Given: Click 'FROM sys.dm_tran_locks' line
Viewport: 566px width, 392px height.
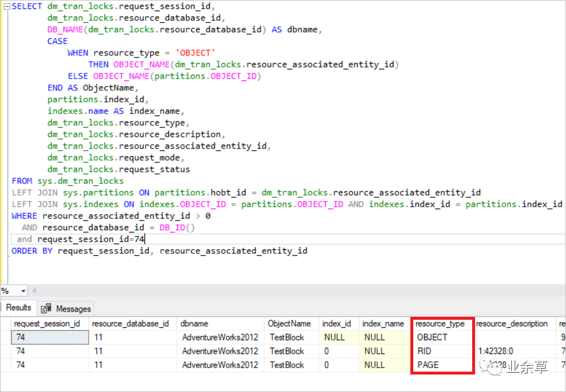Looking at the screenshot, I should click(x=68, y=181).
